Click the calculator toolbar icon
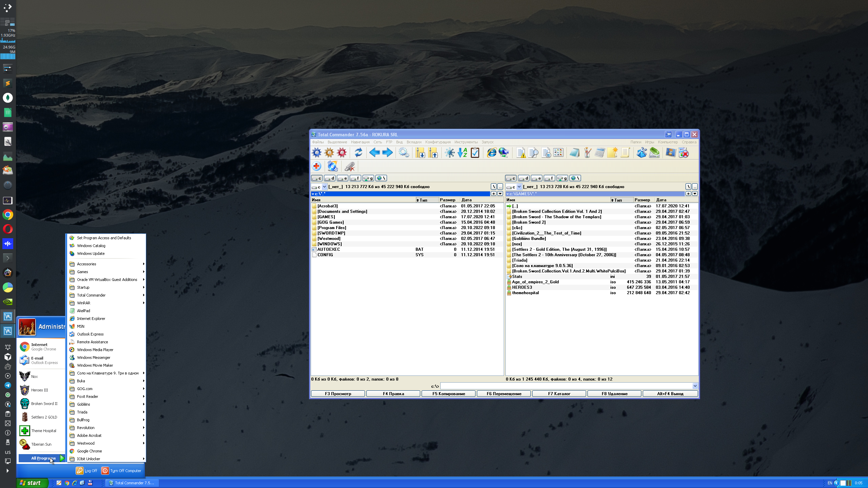 [x=599, y=153]
